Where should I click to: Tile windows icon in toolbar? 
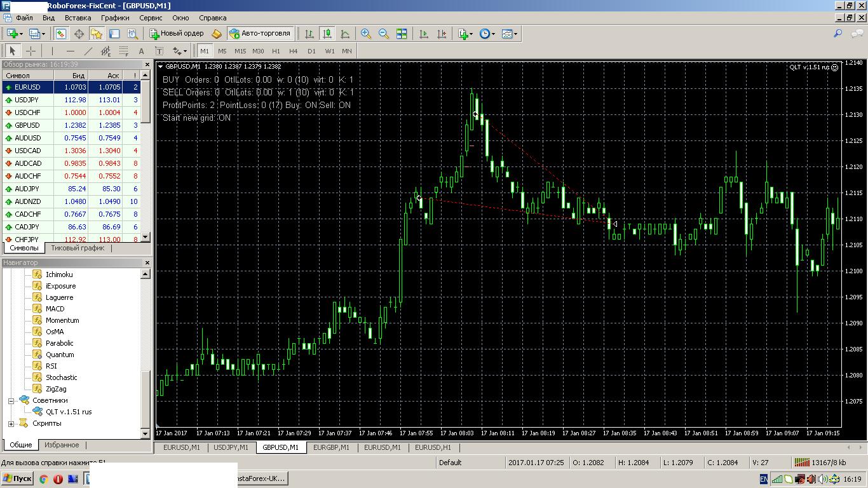(402, 34)
